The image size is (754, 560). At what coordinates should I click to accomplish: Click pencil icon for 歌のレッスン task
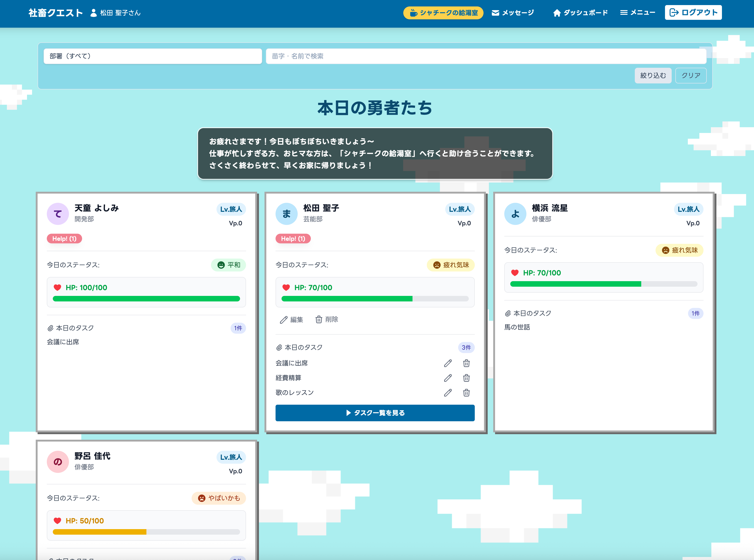click(448, 392)
